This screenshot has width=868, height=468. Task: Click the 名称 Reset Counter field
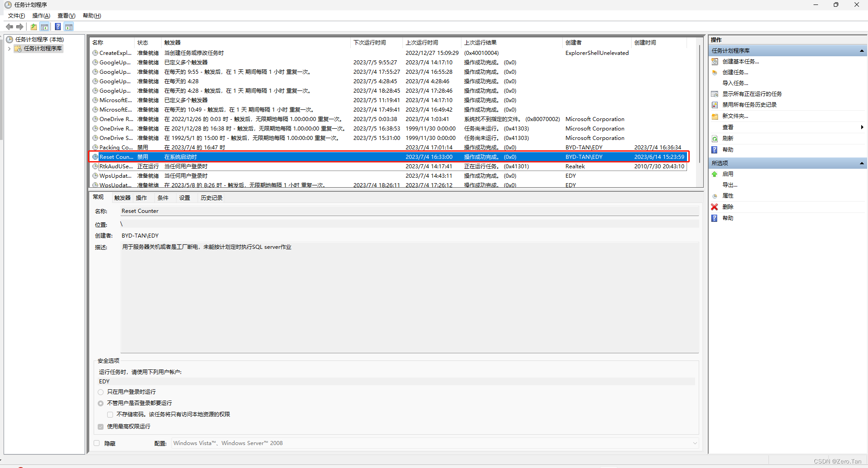pos(409,211)
